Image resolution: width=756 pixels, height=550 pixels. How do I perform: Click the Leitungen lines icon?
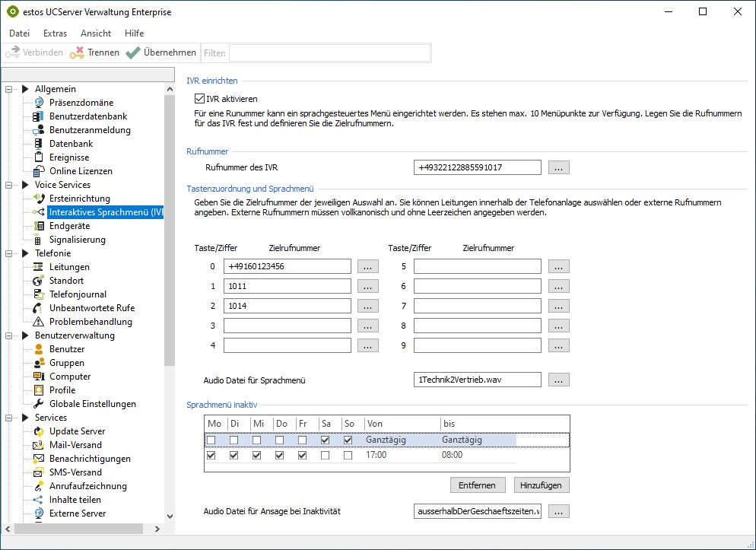click(x=39, y=267)
